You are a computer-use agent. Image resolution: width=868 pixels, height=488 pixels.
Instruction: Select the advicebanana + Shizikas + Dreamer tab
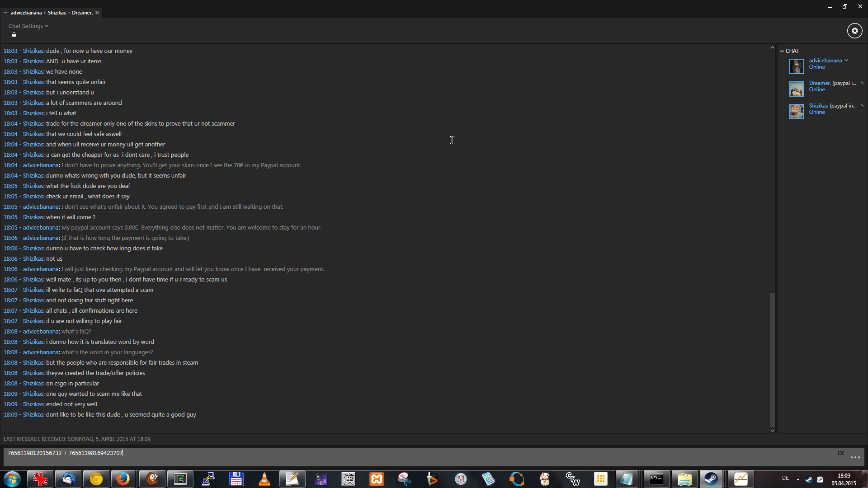[x=52, y=13]
